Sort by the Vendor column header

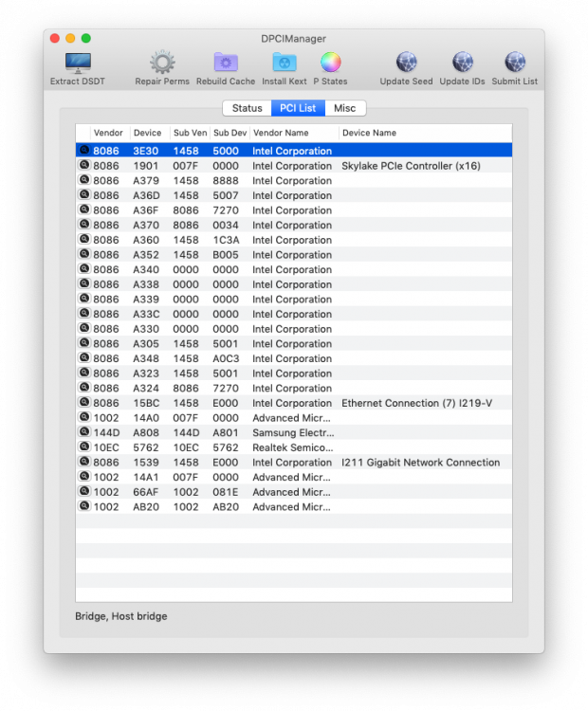pos(110,133)
